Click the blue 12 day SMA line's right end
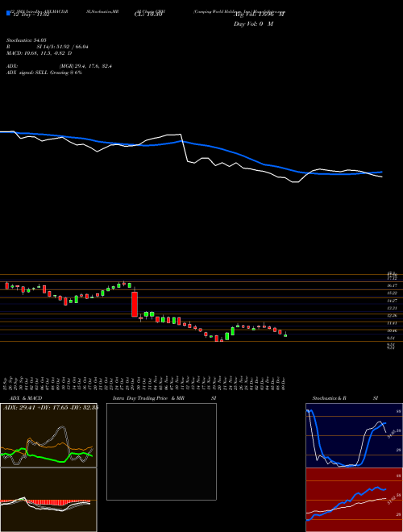403x532 pixels. [x=381, y=172]
